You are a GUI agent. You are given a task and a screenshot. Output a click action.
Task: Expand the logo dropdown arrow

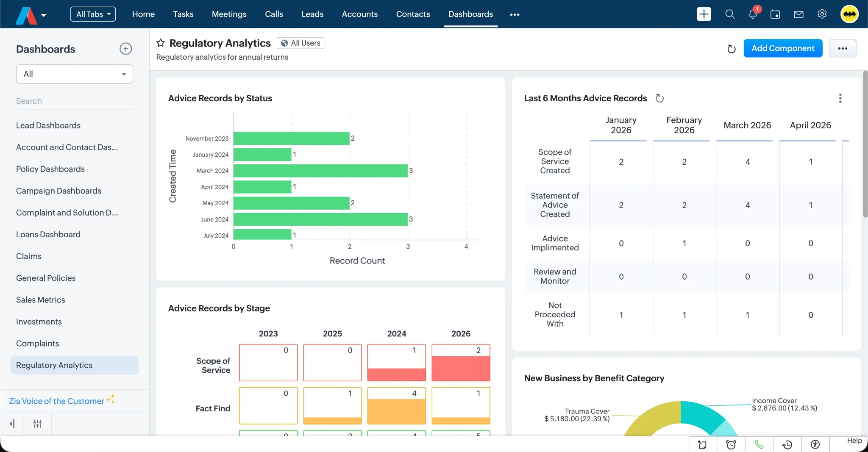44,15
